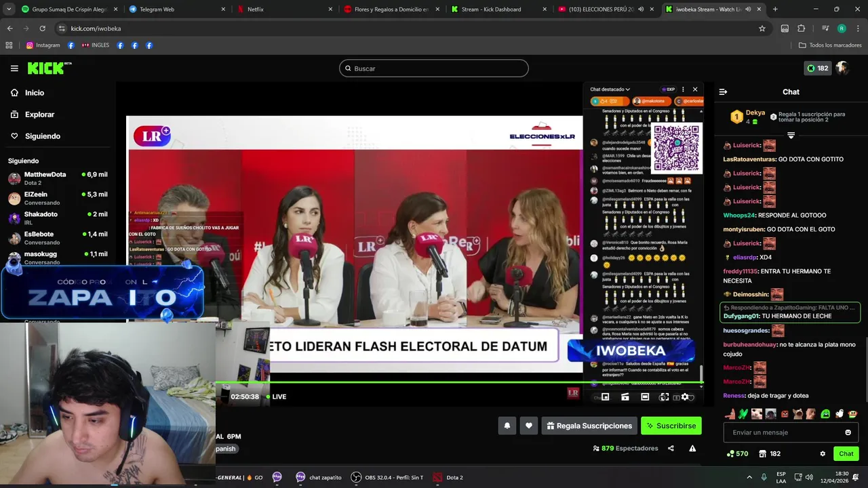Open Todos los marcadores folder
The image size is (868, 488).
tap(830, 45)
